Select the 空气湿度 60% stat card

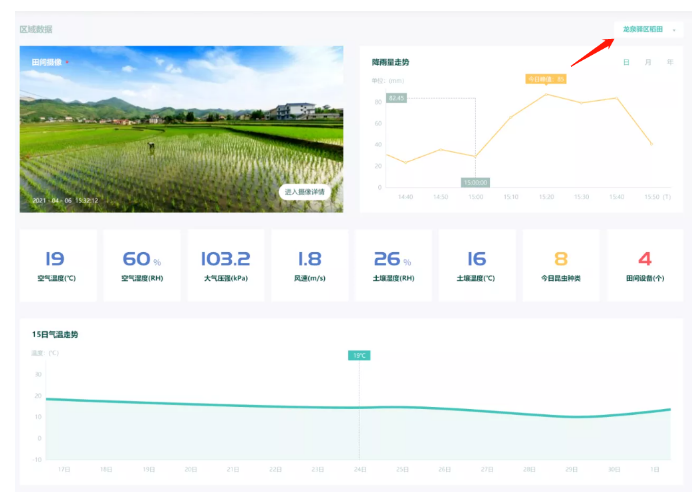pyautogui.click(x=142, y=265)
